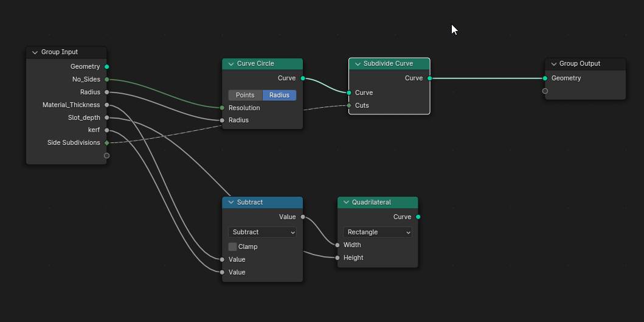The width and height of the screenshot is (644, 322).
Task: Collapse the Quadrilateral node
Action: point(346,202)
